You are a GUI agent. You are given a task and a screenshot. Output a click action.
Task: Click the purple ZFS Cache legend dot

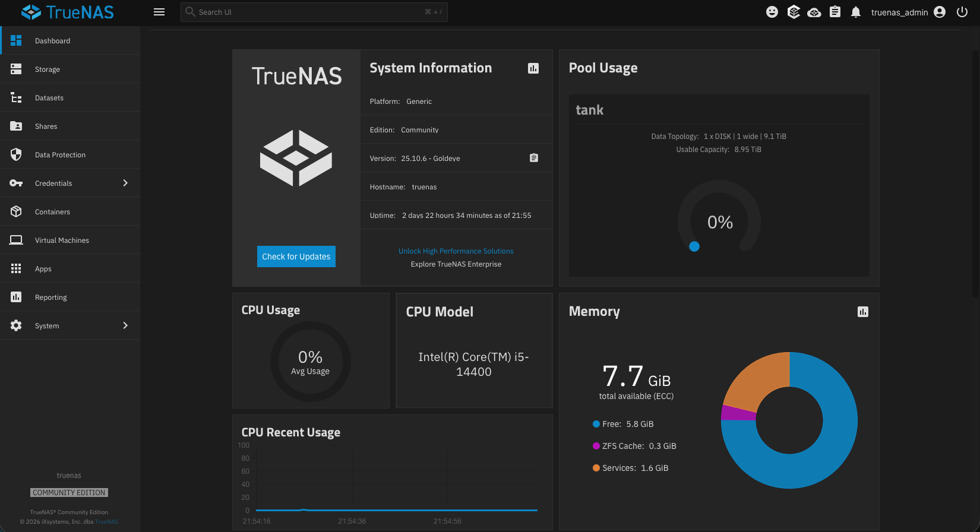tap(596, 446)
